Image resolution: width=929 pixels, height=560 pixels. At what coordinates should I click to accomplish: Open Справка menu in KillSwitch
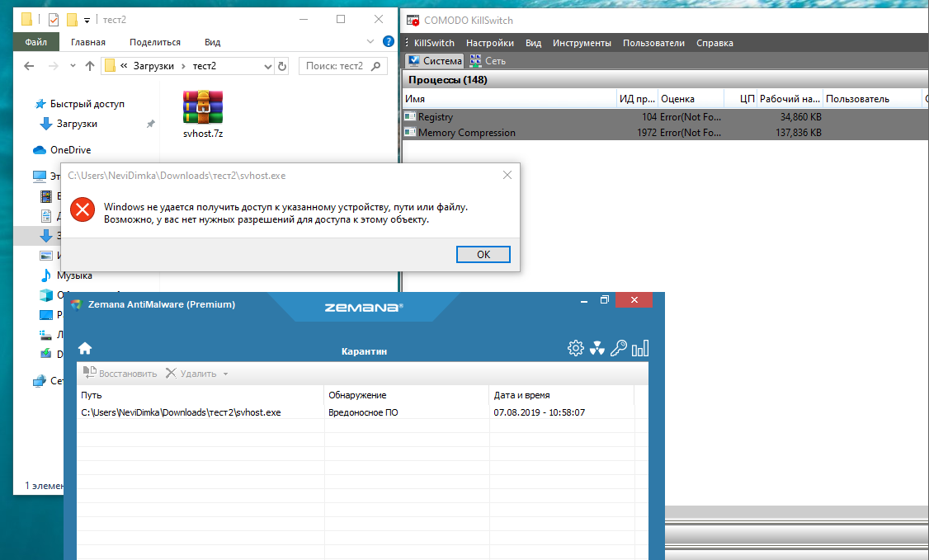[714, 43]
